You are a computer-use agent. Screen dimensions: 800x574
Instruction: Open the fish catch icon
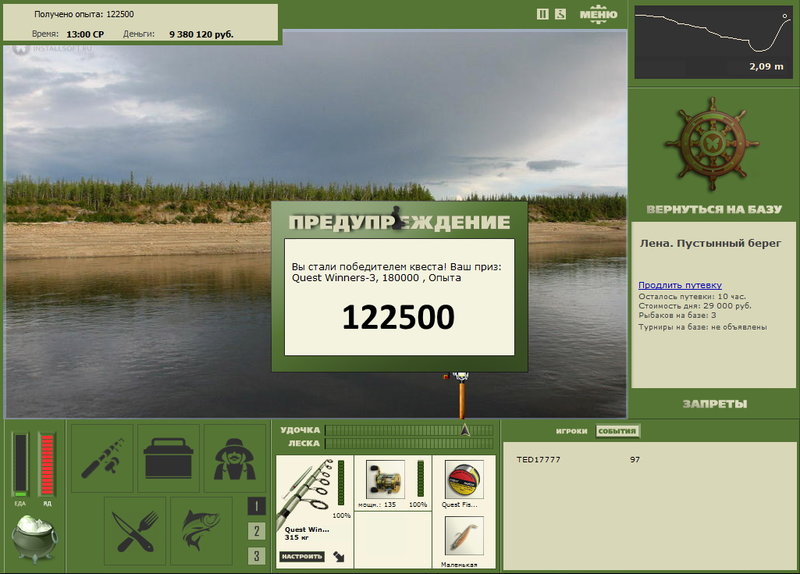pos(202,531)
